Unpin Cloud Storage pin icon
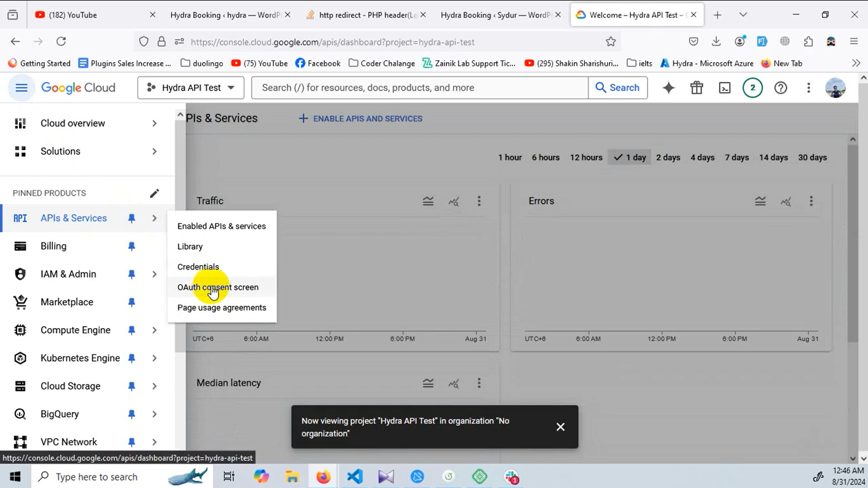The height and width of the screenshot is (488, 868). [x=131, y=386]
